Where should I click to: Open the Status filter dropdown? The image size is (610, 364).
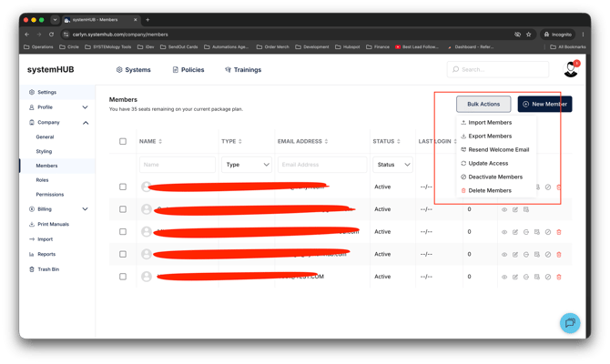pos(393,165)
